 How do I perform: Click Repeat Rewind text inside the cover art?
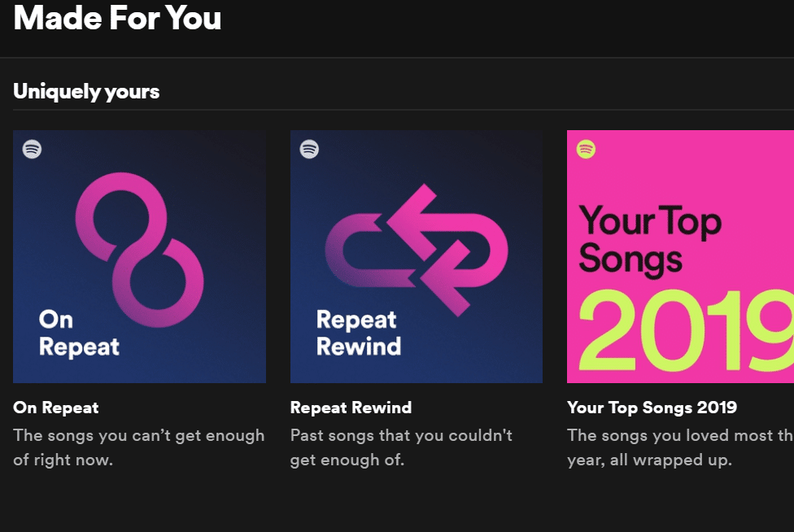coord(358,334)
